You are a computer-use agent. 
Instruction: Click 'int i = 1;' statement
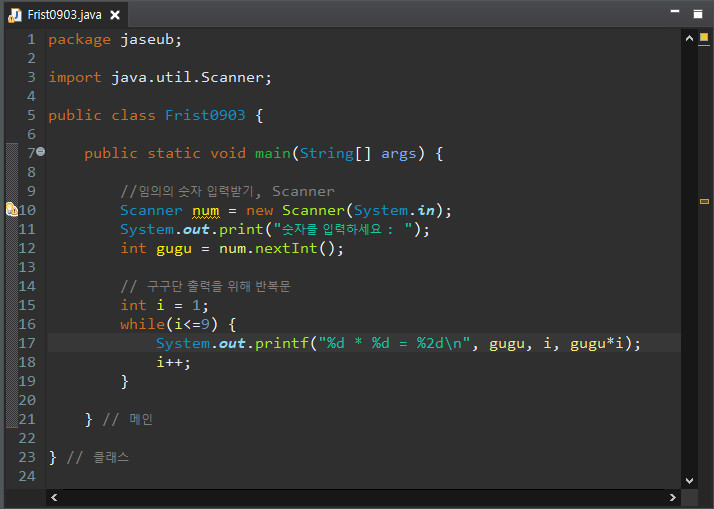164,305
